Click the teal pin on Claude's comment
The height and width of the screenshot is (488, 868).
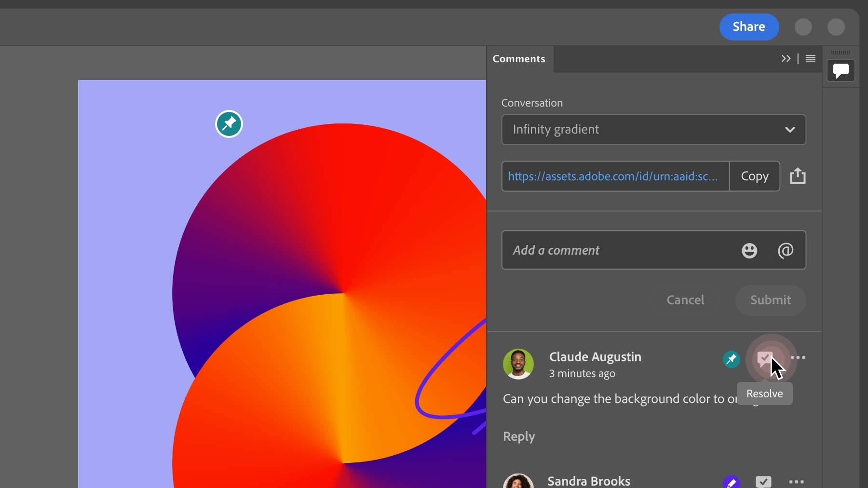(732, 359)
